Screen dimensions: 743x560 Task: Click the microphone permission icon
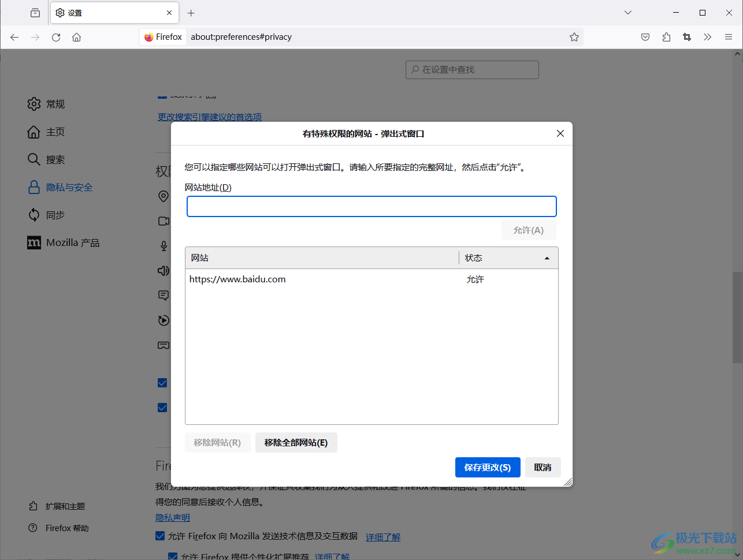coord(164,246)
